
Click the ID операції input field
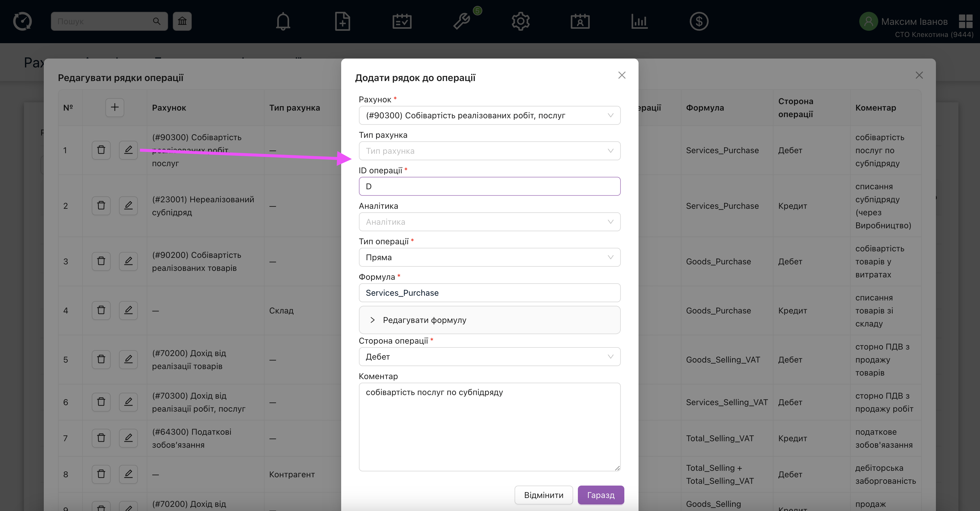489,187
